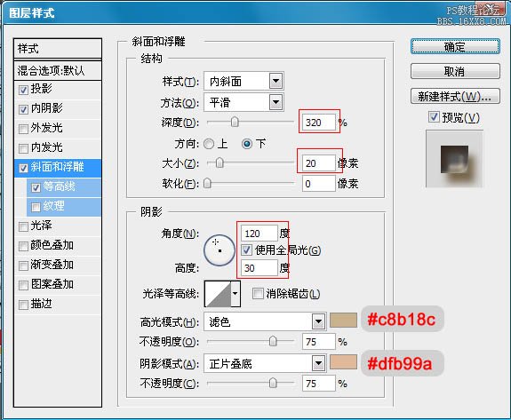Enable the 图案叠加 pattern overlay checkbox
511x420 pixels.
(23, 285)
